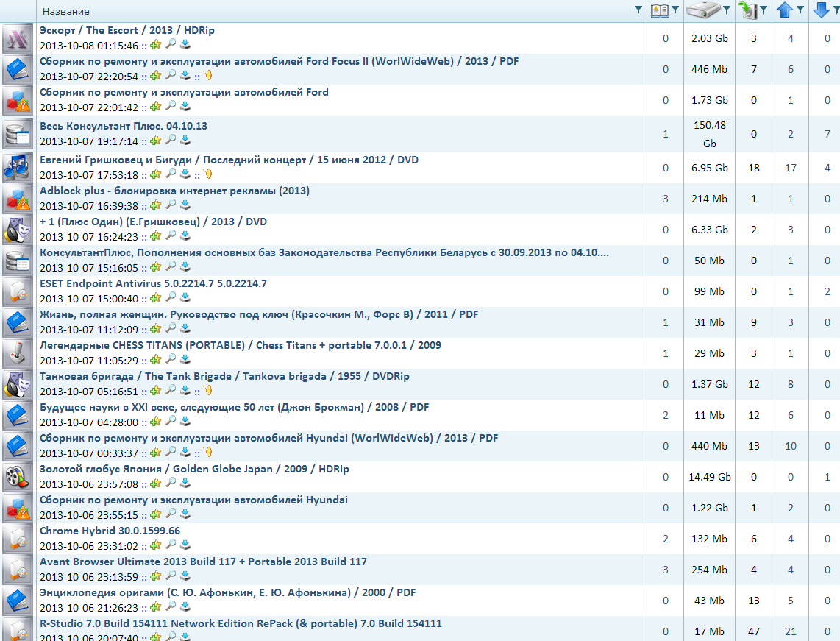Click the magnifier icon on Весь Консультант Плюс row
The width and height of the screenshot is (840, 641).
pos(171,140)
